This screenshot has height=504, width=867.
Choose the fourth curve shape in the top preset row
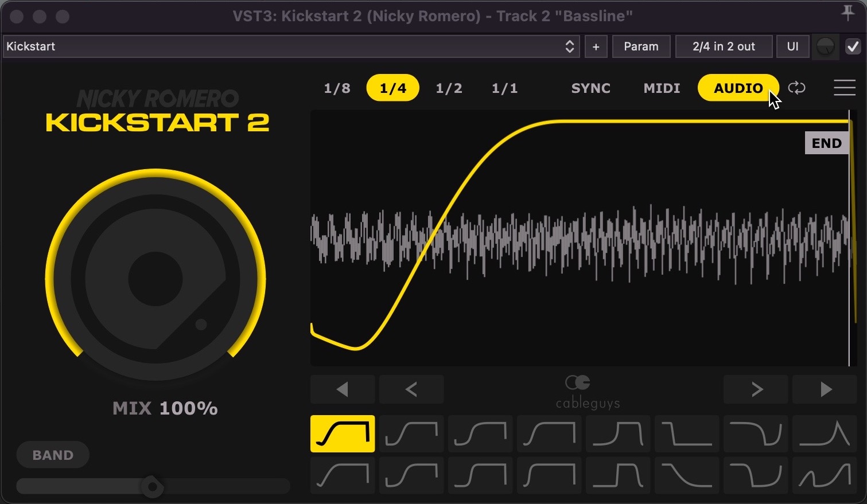pos(549,433)
